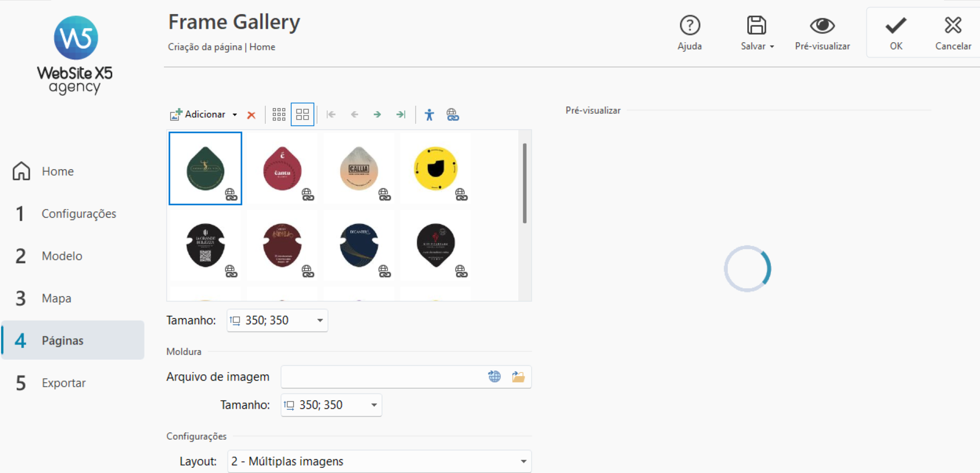Click the image gallery vertical scrollbar
980x473 pixels.
(x=524, y=183)
